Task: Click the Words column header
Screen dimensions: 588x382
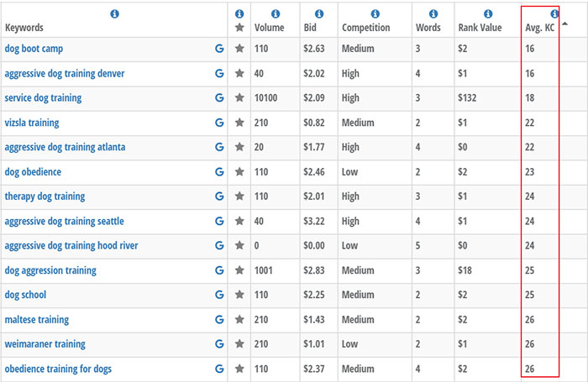Action: click(x=428, y=28)
